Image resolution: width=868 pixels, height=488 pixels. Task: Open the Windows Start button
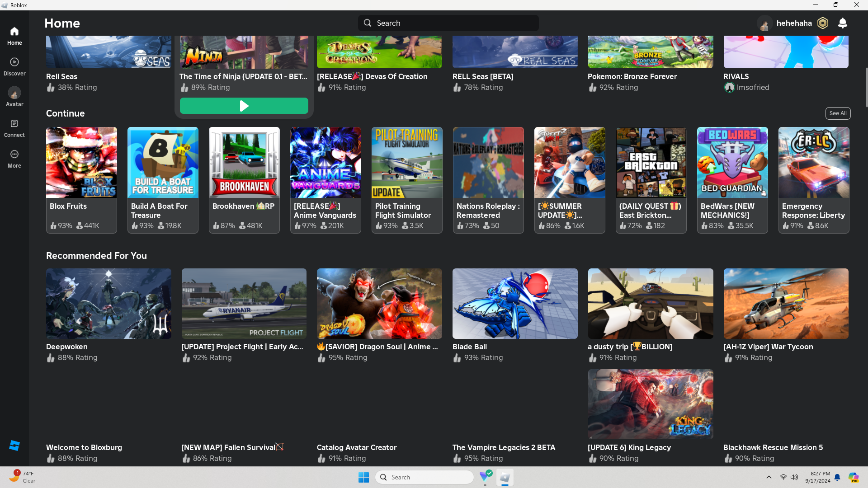point(363,477)
